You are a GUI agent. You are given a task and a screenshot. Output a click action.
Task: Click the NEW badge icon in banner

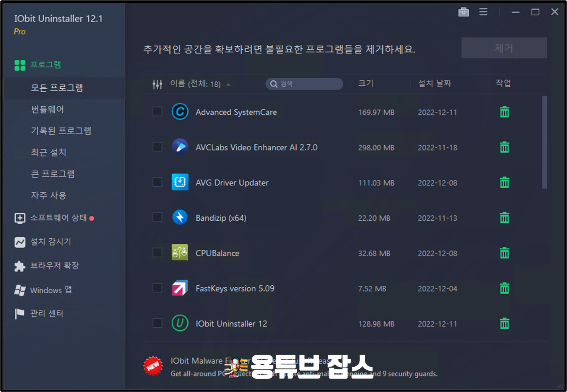click(153, 366)
